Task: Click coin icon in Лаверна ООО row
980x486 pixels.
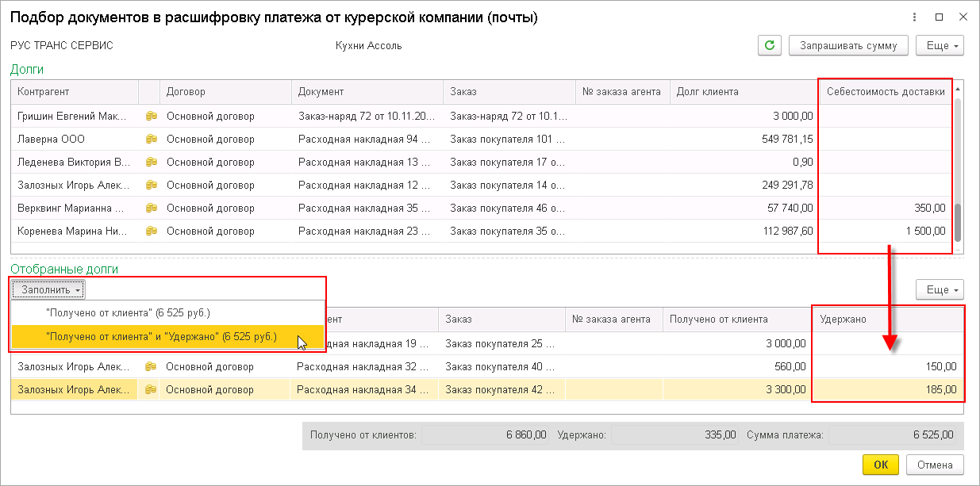Action: pos(150,140)
